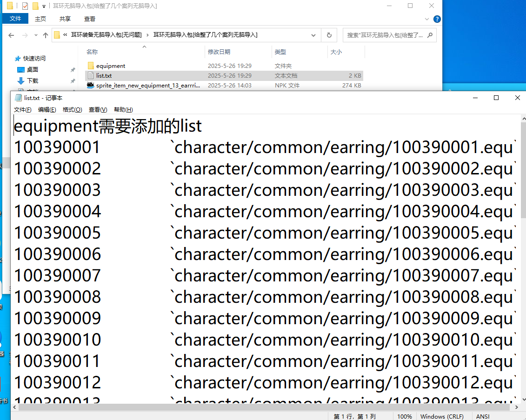Click the search magnifier icon
The image size is (526, 420).
click(x=430, y=35)
